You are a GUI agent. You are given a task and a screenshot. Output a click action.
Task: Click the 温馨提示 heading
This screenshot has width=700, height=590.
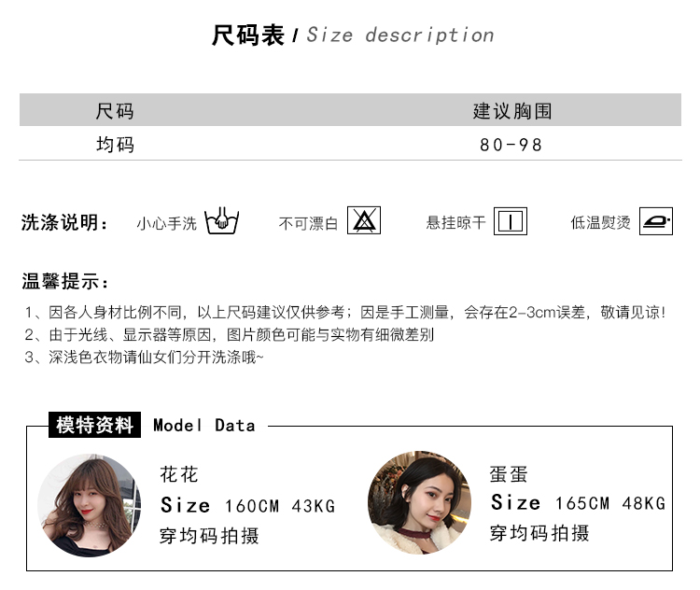pos(65,281)
